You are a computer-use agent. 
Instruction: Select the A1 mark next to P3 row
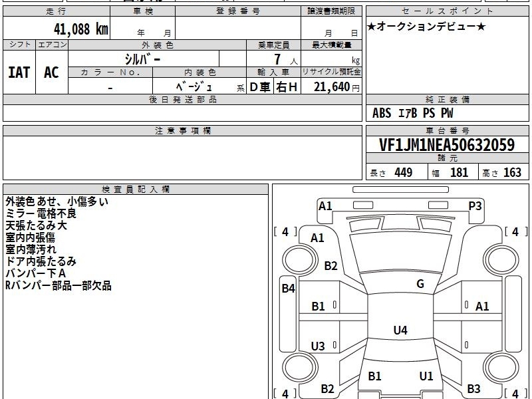click(x=325, y=205)
